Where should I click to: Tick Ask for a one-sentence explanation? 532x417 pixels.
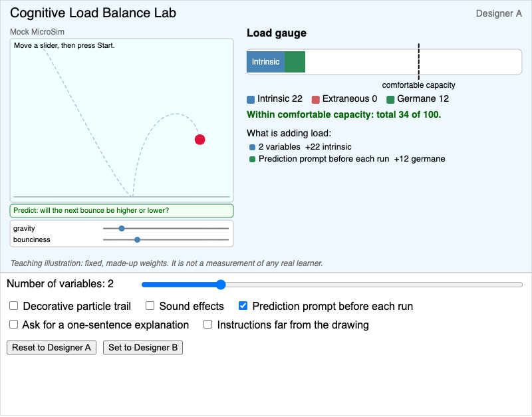[13, 325]
